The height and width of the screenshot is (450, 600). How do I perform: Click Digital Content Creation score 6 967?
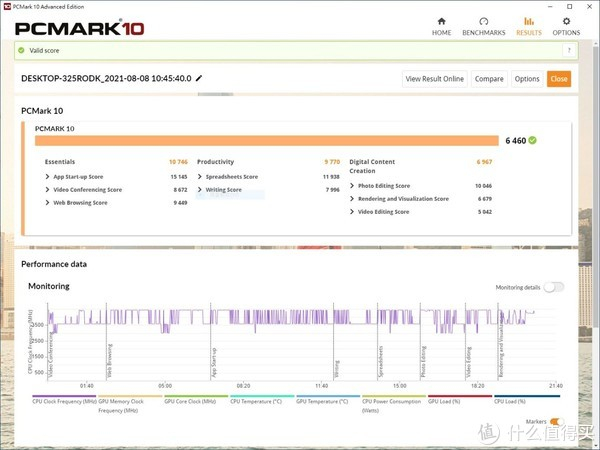484,162
